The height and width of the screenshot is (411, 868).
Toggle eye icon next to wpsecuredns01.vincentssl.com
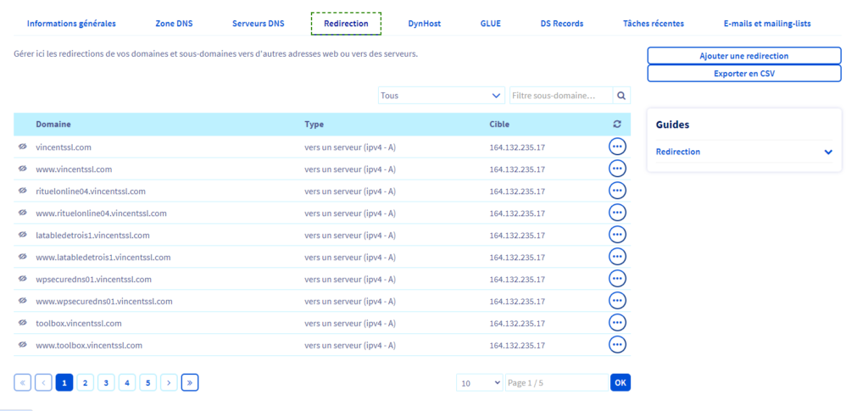[x=23, y=279]
